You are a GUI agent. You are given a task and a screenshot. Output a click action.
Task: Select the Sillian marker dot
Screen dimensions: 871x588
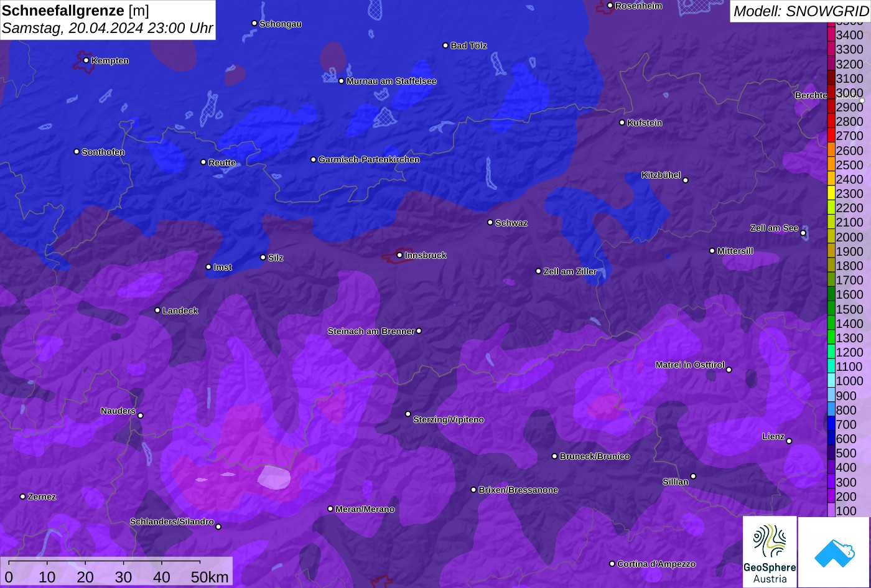click(693, 477)
